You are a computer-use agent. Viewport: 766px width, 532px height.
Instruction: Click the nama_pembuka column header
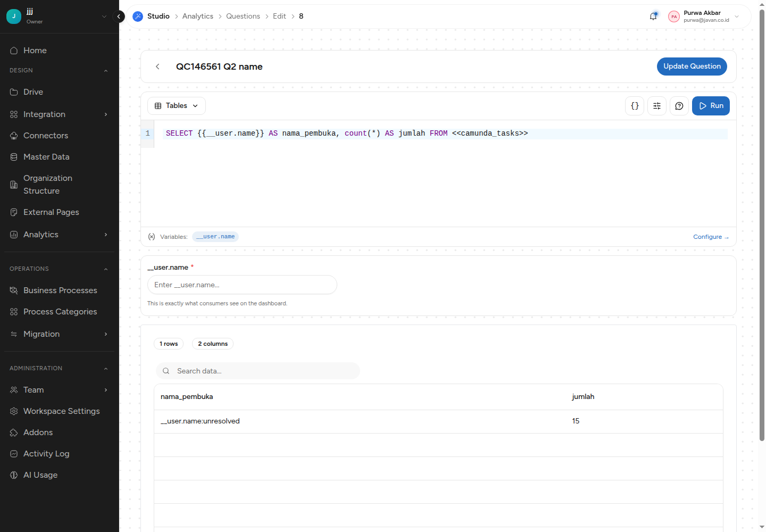(x=187, y=397)
